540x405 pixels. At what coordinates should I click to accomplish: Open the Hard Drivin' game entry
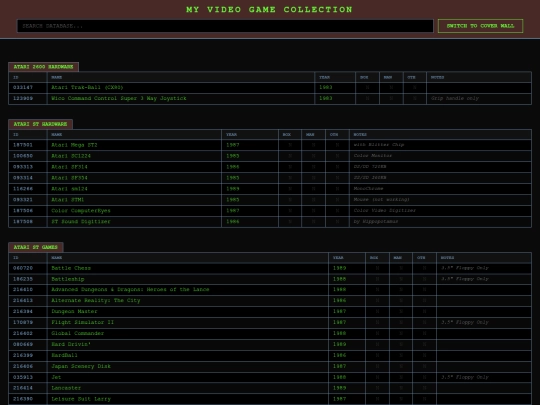pos(71,344)
